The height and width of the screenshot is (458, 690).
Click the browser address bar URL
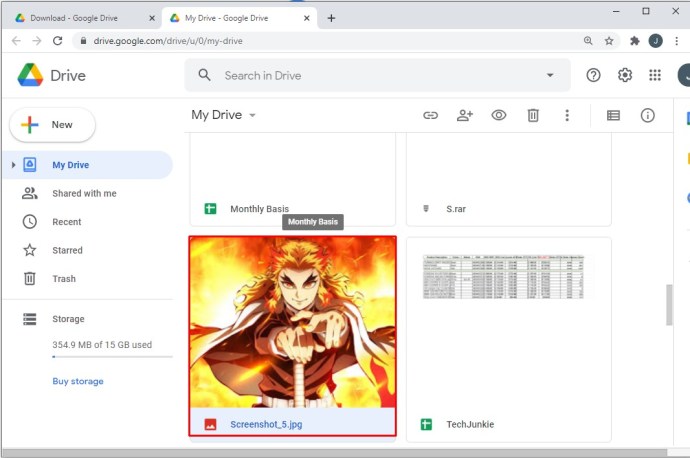click(168, 41)
